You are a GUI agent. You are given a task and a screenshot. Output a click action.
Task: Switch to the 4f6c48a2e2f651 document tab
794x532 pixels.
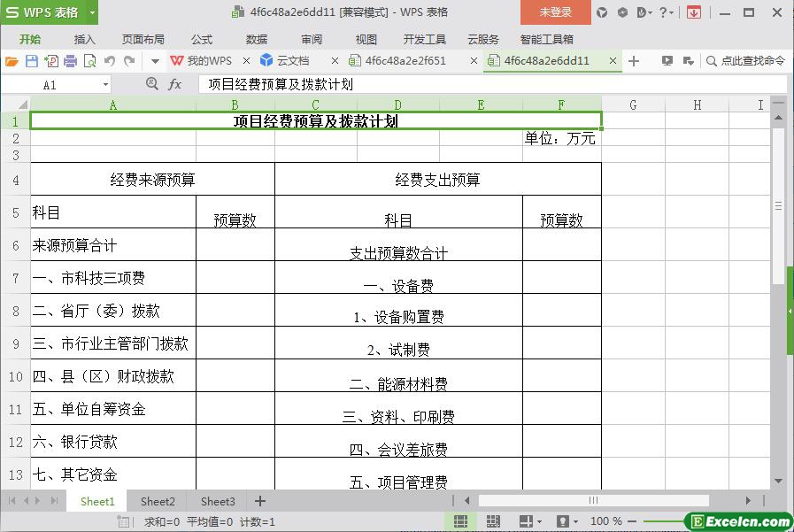pyautogui.click(x=398, y=61)
